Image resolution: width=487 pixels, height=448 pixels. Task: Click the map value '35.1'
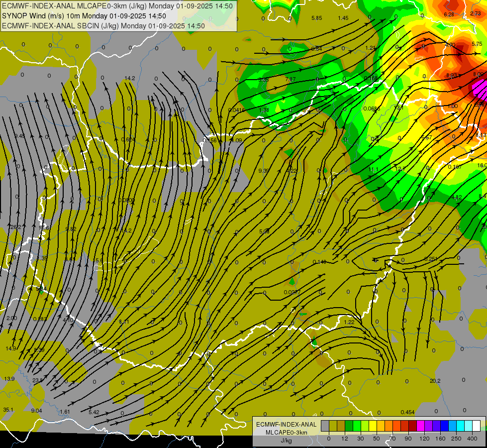point(8,410)
